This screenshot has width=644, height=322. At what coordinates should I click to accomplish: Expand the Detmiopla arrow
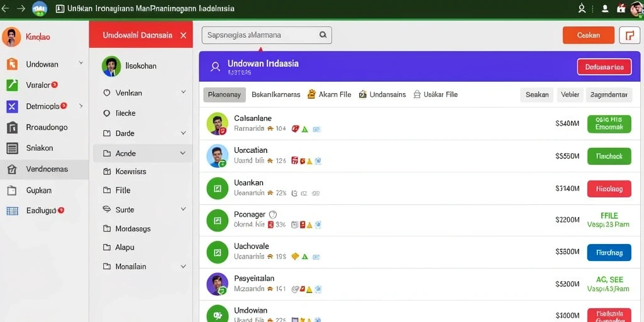tap(81, 106)
